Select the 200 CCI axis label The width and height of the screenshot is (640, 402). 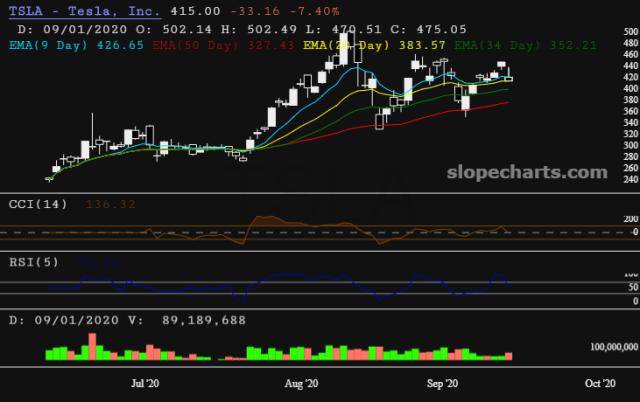coord(631,219)
